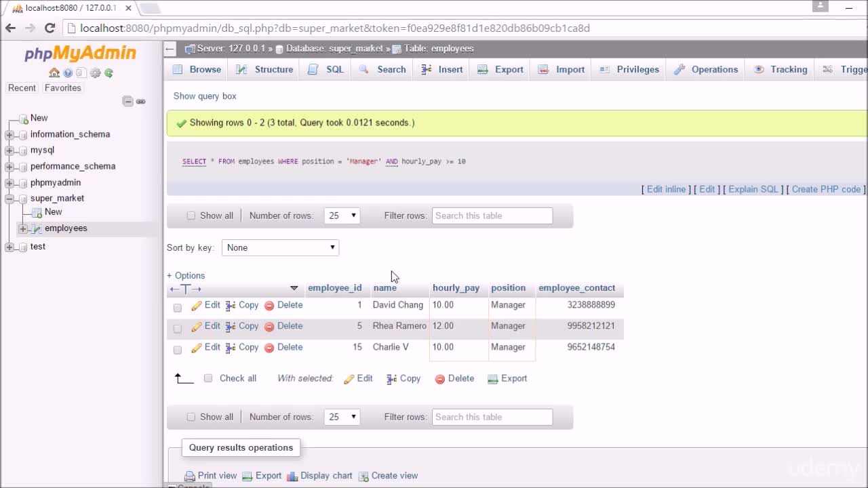Click the pencil icon for Charlie V row

point(197,348)
